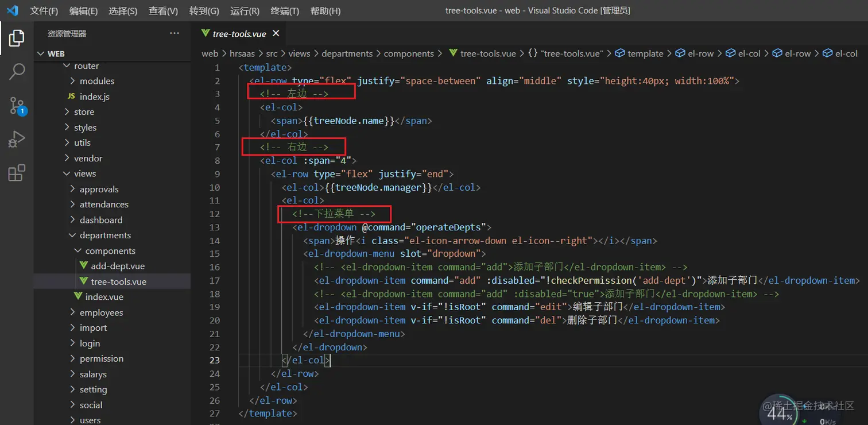Click line number 27 in the gutter
The height and width of the screenshot is (425, 868).
[215, 414]
